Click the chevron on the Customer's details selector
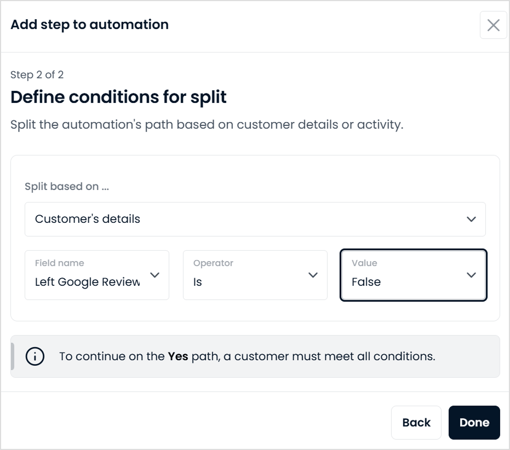This screenshot has width=510, height=450. 471,219
